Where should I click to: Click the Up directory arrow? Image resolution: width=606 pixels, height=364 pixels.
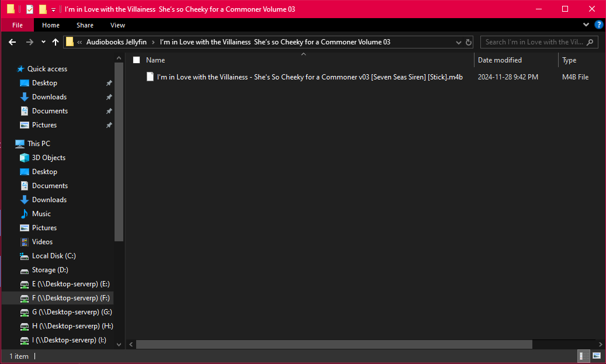[56, 42]
